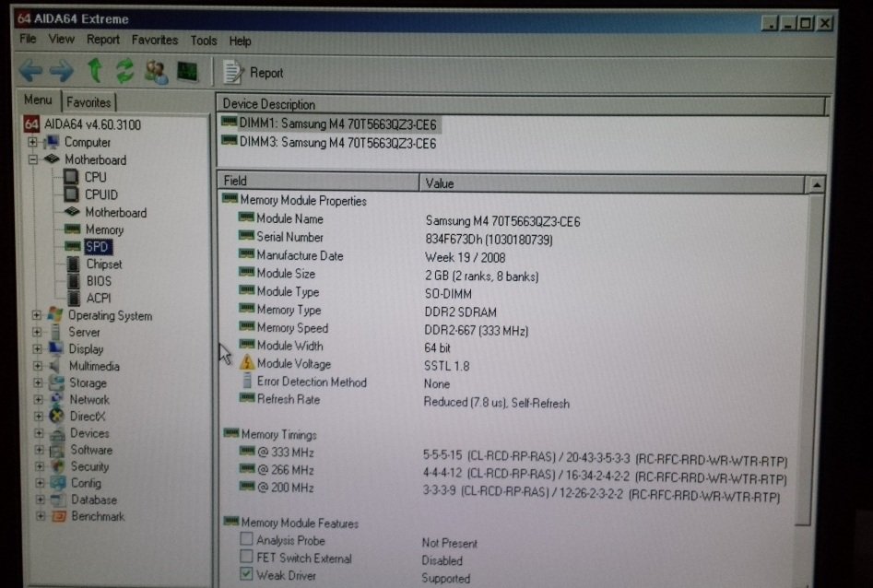This screenshot has height=588, width=873.
Task: Select CPU under Motherboard
Action: [x=95, y=177]
